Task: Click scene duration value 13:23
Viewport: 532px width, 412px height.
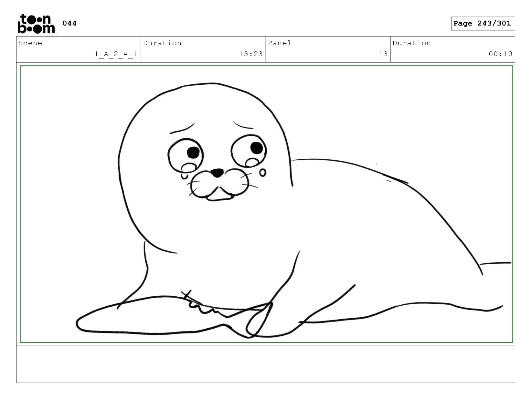Action: (x=251, y=54)
